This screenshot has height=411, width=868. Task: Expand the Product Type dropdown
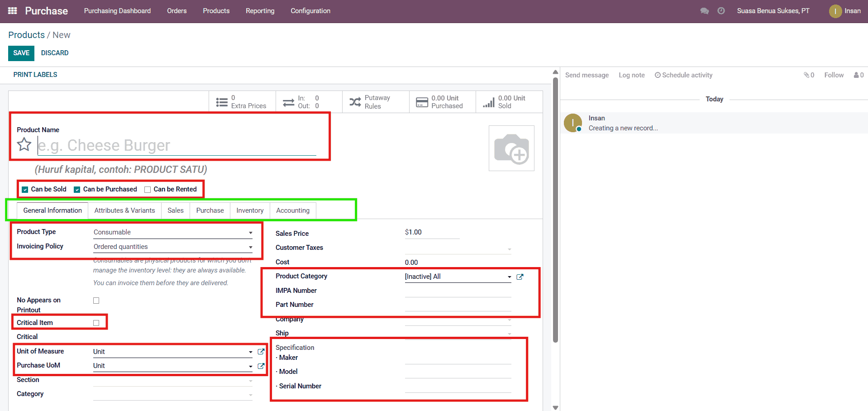(172, 232)
